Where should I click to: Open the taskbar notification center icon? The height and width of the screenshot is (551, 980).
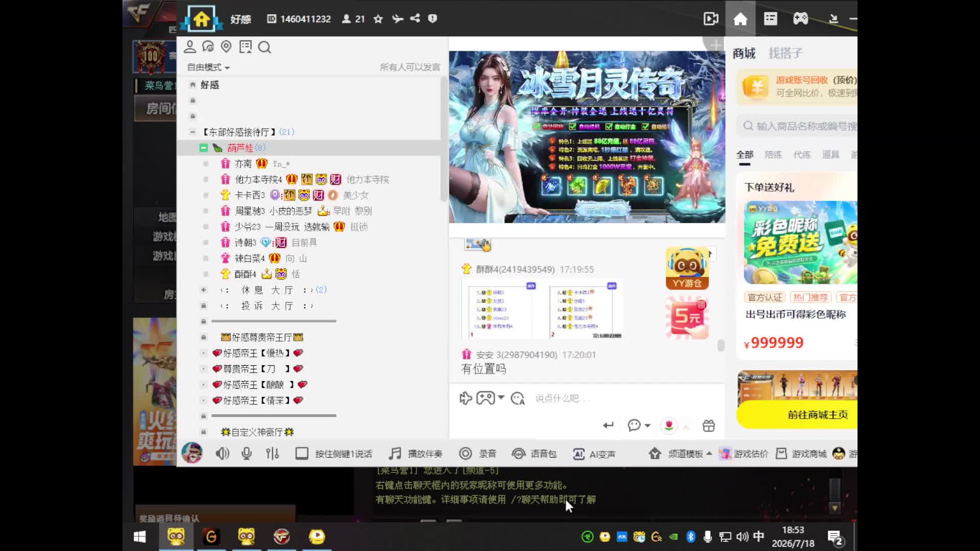(835, 537)
